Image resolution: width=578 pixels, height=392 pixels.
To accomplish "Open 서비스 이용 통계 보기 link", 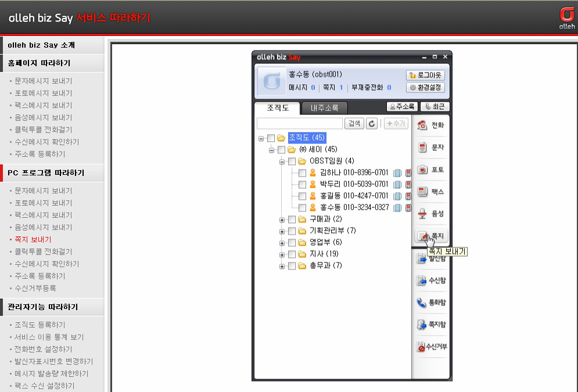I will (49, 337).
